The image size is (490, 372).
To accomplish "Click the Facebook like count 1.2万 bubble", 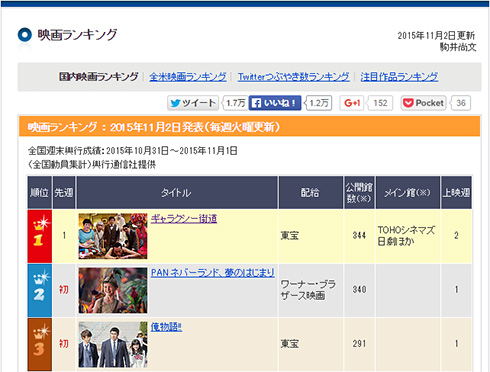I will (319, 103).
